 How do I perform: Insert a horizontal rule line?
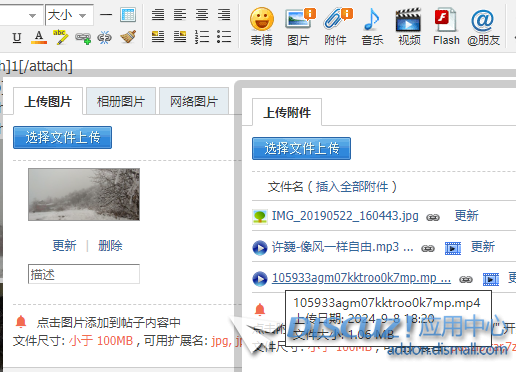click(x=106, y=15)
